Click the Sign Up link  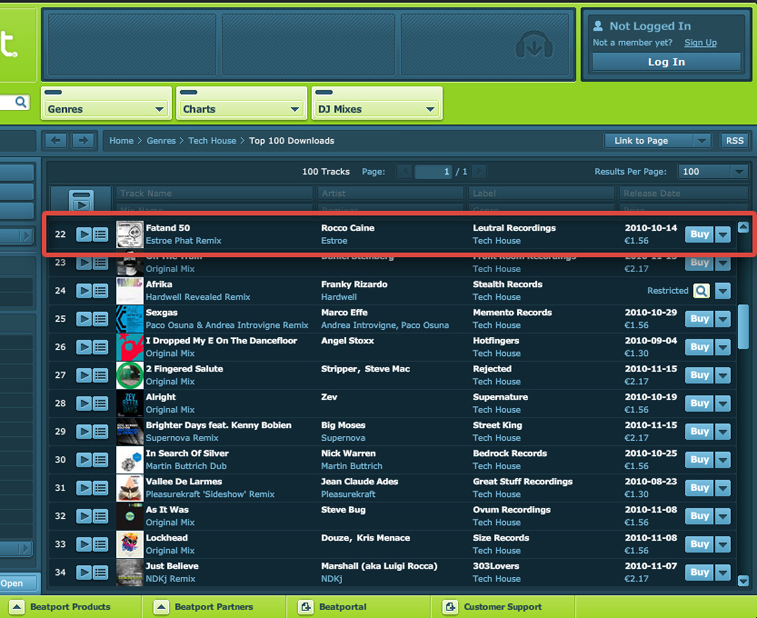(700, 43)
